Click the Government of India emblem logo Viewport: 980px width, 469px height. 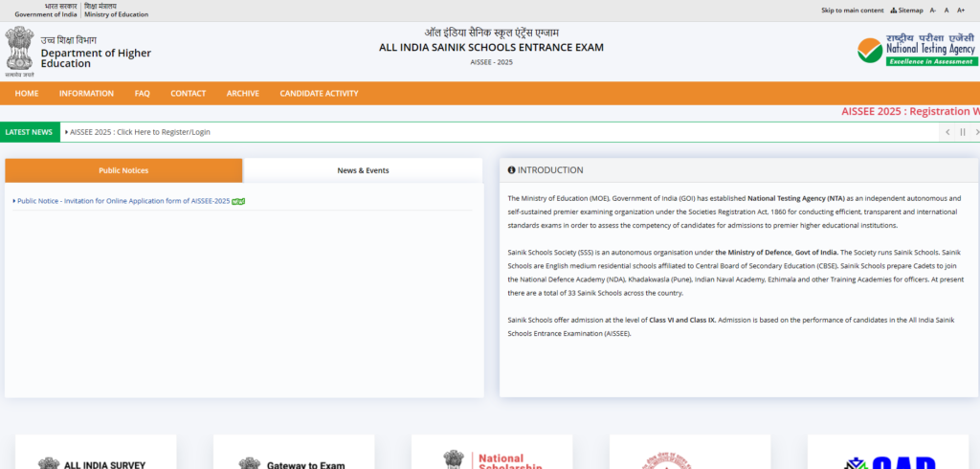coord(19,52)
